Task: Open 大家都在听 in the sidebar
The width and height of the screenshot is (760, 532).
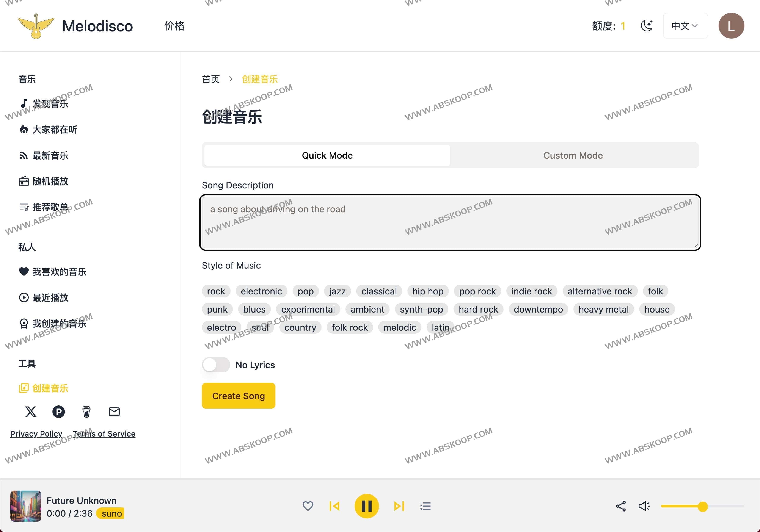Action: pyautogui.click(x=55, y=130)
